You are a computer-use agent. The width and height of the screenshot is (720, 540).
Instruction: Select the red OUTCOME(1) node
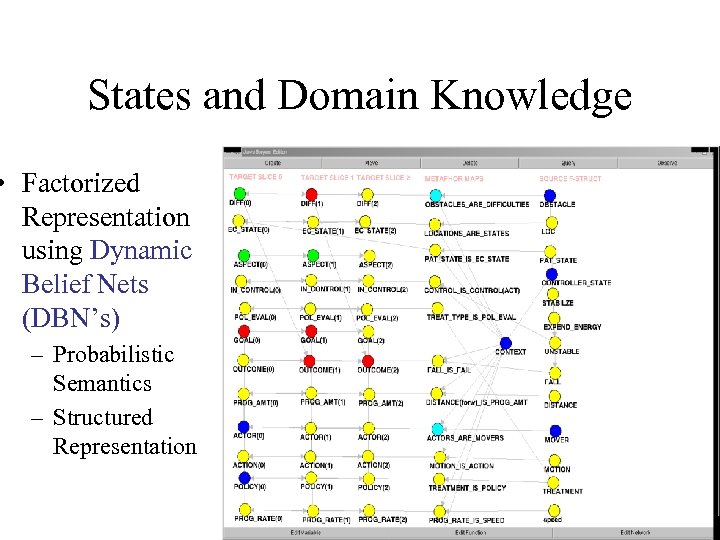(309, 361)
